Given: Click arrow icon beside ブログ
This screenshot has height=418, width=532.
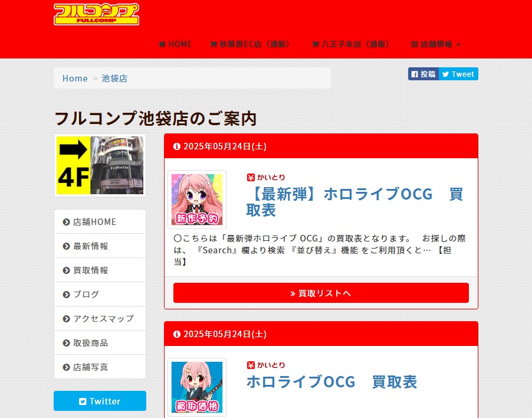Looking at the screenshot, I should [x=66, y=295].
